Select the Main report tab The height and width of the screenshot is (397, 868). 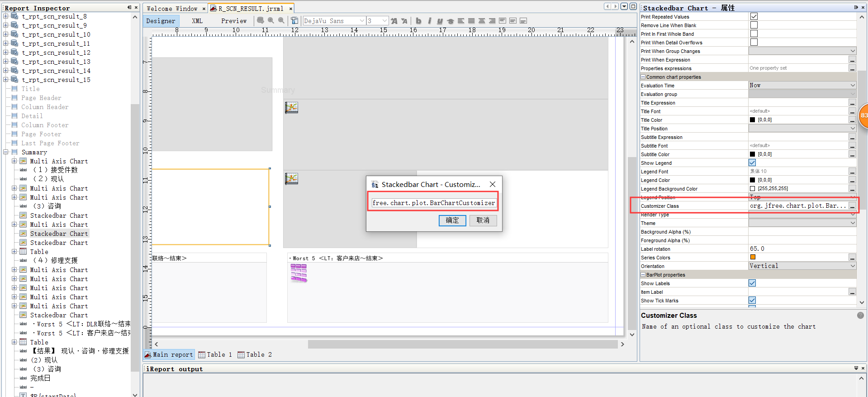(x=169, y=354)
